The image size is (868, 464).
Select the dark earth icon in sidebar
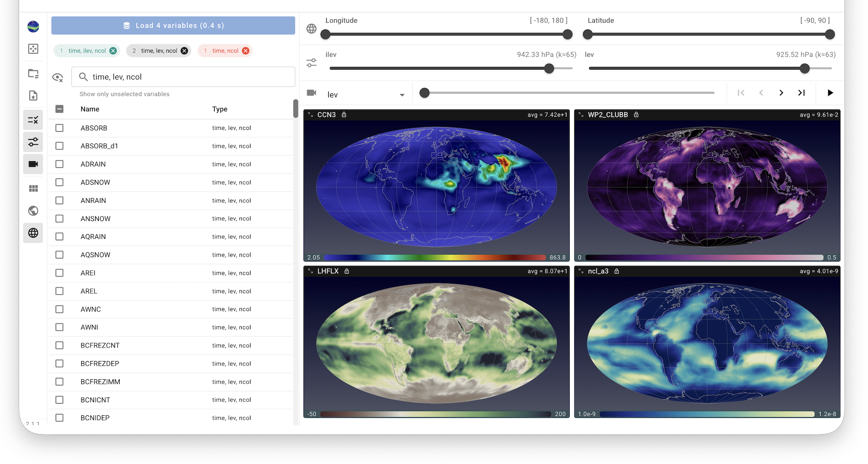coord(33,211)
